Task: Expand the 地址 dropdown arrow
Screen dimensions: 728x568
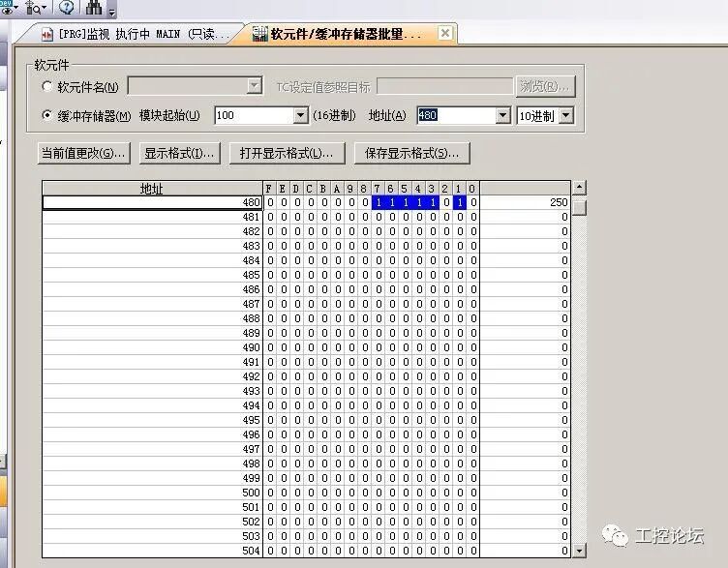Action: click(x=502, y=115)
